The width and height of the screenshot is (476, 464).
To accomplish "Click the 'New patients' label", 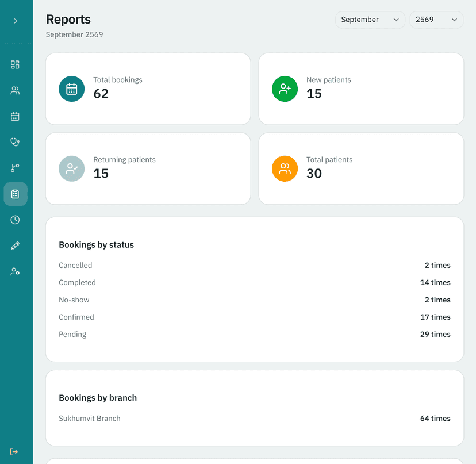I will (328, 80).
